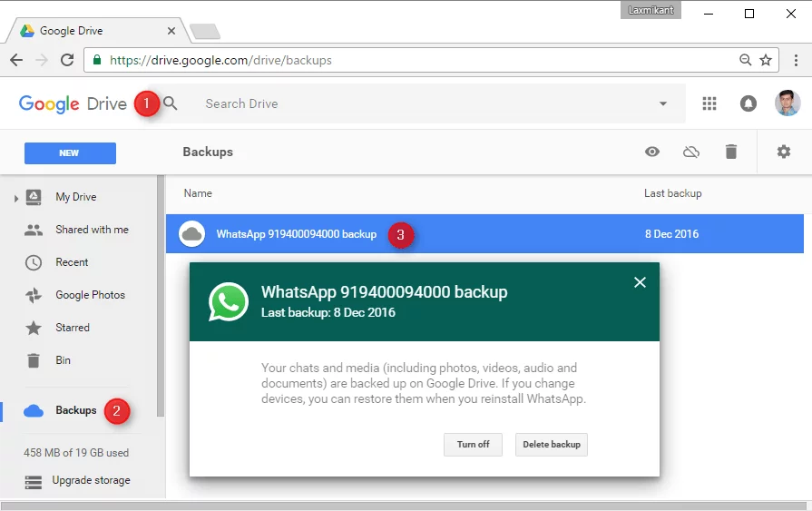Select the Google Drive browser tab
Viewport: 812px width, 511px height.
(96, 31)
